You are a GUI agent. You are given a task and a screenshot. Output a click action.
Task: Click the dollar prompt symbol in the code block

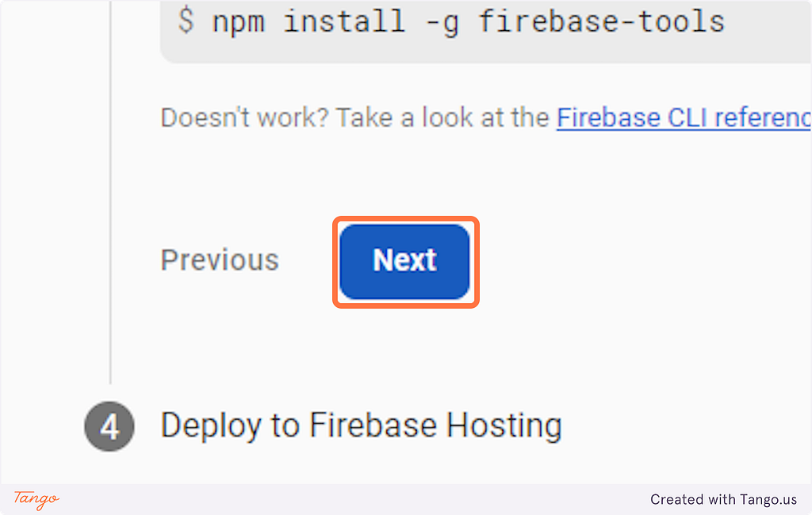point(186,21)
